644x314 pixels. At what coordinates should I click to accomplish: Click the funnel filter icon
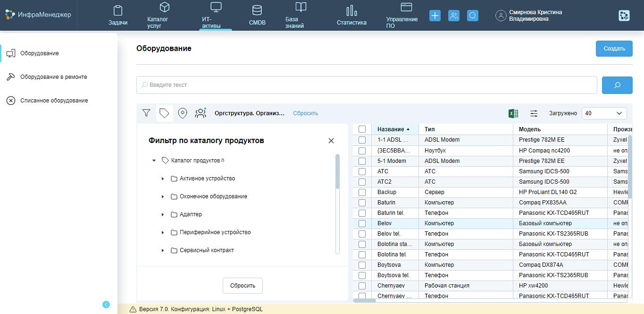(146, 113)
